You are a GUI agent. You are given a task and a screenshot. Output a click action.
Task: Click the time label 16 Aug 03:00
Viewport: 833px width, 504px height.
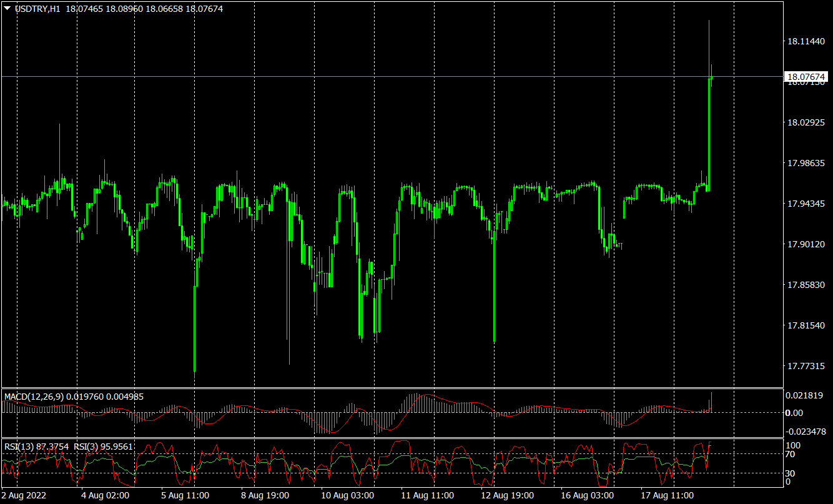(586, 495)
